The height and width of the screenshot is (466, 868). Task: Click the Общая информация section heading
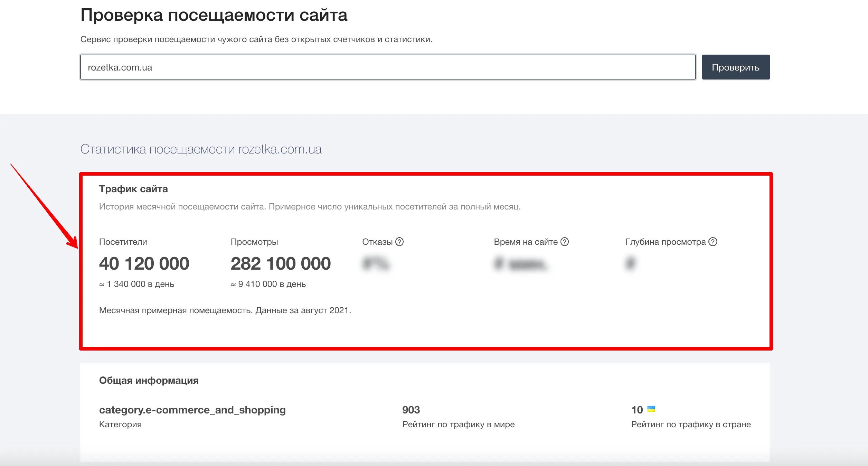click(149, 380)
